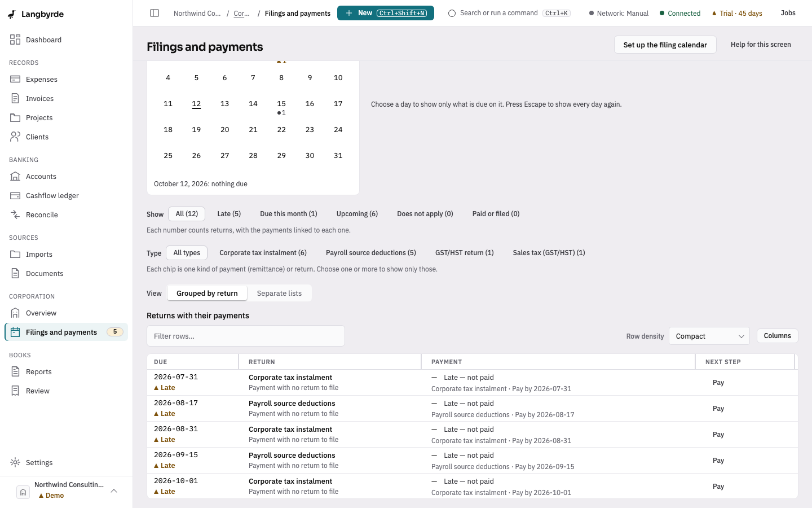Click the Reconcile arrows icon
Viewport: 812px width, 508px height.
pyautogui.click(x=15, y=214)
